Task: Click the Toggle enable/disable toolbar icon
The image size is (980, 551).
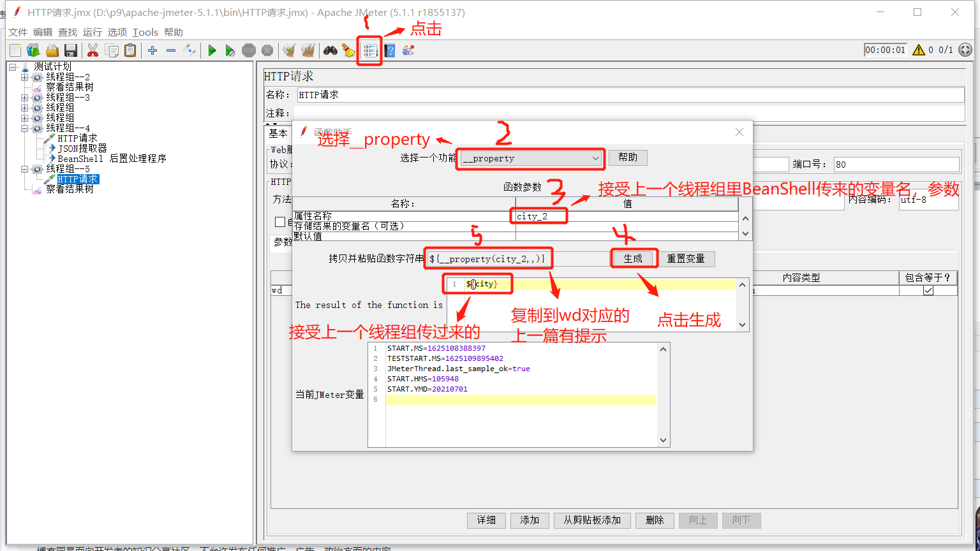Action: click(189, 50)
